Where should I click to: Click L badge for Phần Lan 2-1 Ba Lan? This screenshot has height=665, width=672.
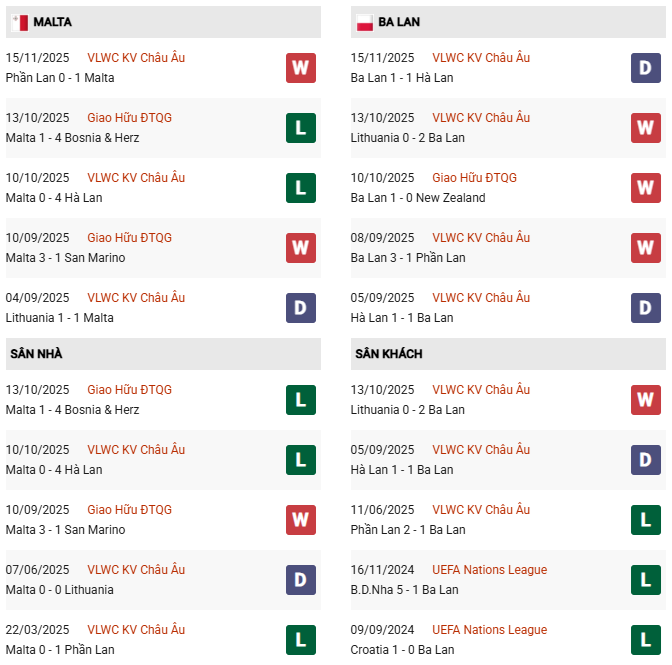pyautogui.click(x=646, y=520)
